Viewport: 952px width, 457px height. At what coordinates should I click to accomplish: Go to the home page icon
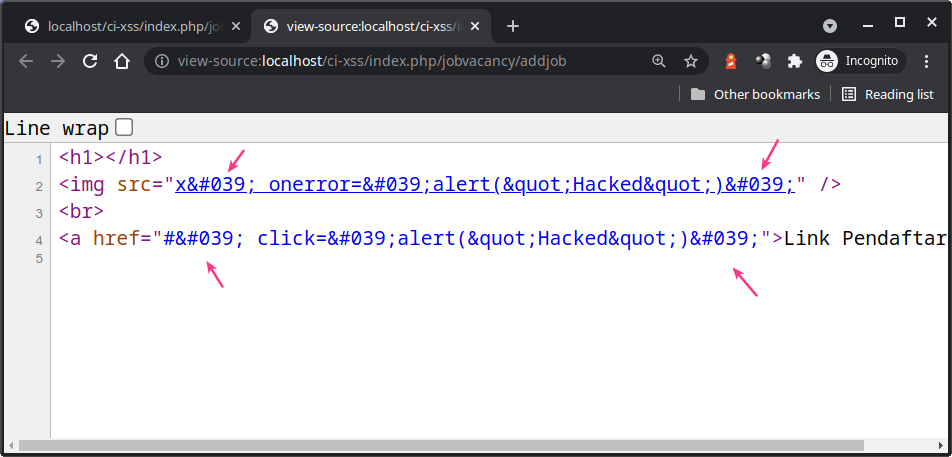(122, 61)
